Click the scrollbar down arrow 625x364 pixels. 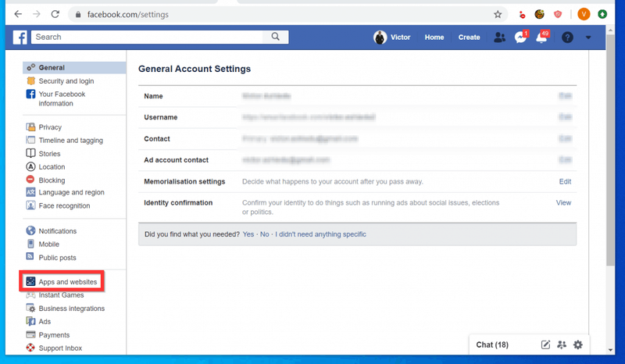pyautogui.click(x=610, y=350)
